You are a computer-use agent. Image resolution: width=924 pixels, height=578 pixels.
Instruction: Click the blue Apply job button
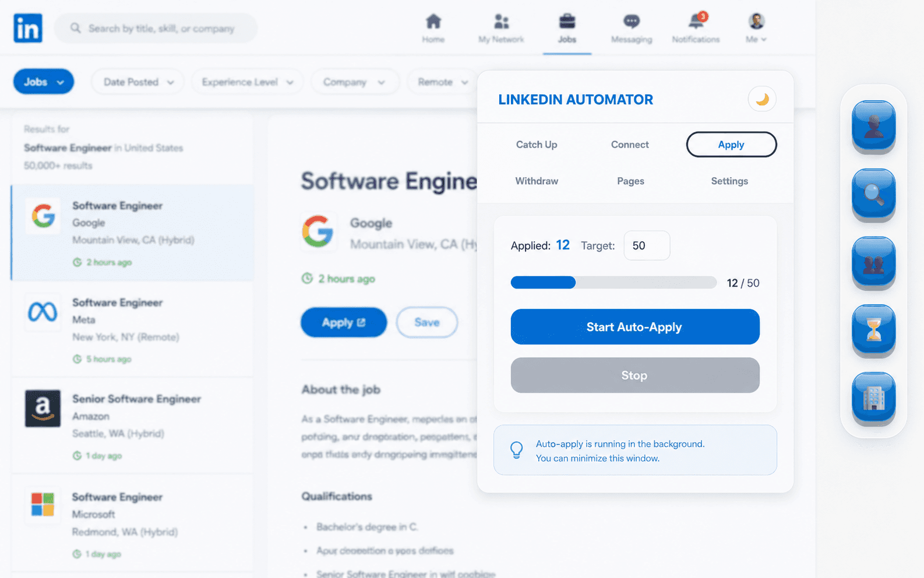(x=344, y=322)
